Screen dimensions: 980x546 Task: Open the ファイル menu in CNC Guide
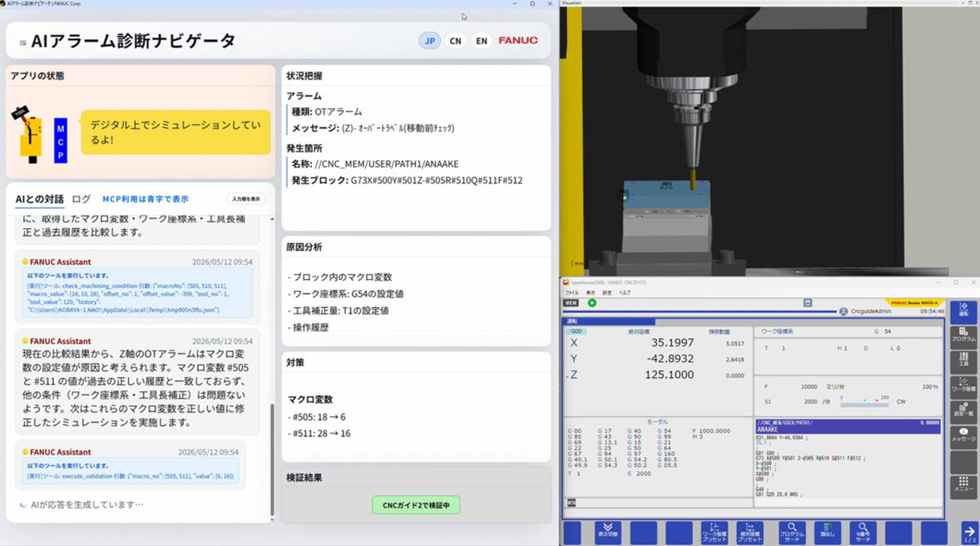[x=572, y=293]
